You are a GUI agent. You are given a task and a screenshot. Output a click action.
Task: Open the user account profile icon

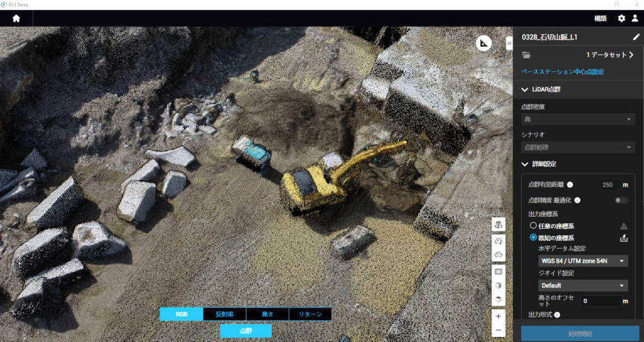635,18
